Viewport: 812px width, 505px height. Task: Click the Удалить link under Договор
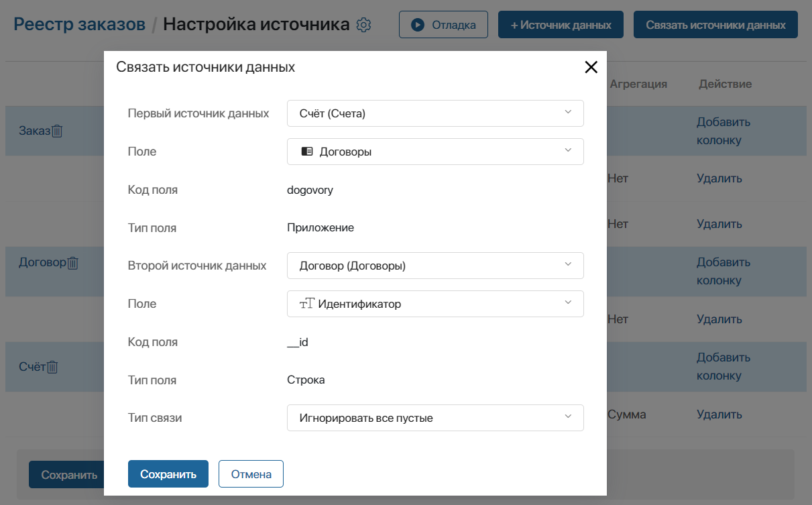719,319
